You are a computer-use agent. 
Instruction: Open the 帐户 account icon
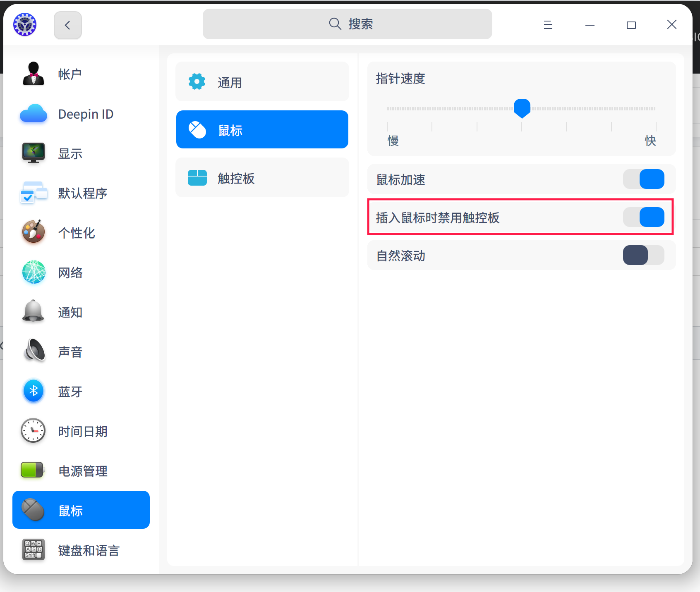tap(33, 74)
